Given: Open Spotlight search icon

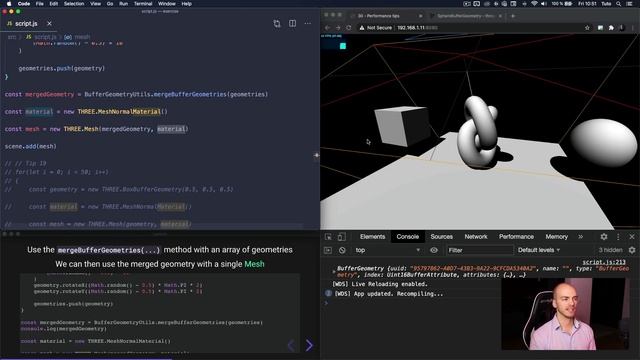Looking at the screenshot, I should [619, 4].
